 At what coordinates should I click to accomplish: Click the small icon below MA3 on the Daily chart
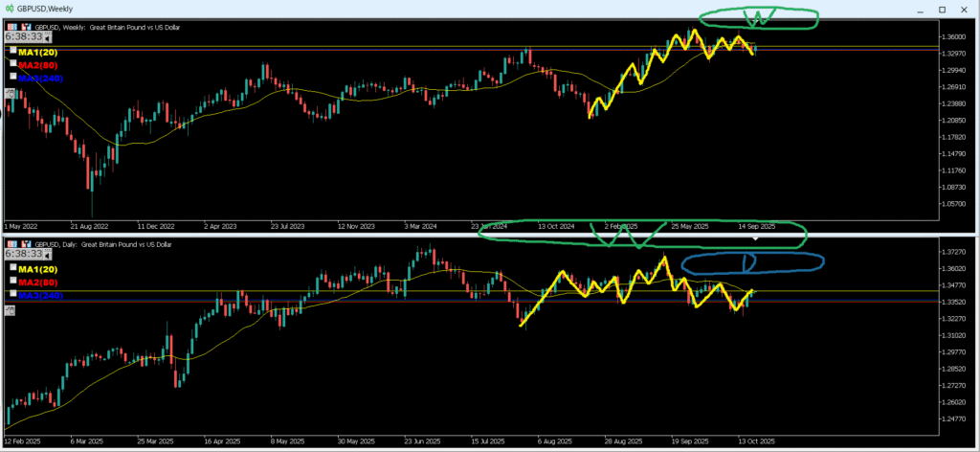tap(10, 310)
